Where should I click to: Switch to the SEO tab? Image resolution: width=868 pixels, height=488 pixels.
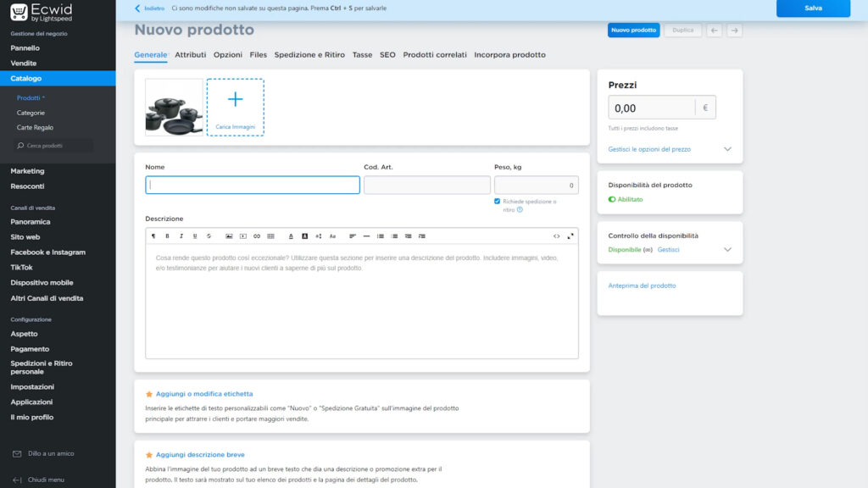click(387, 55)
